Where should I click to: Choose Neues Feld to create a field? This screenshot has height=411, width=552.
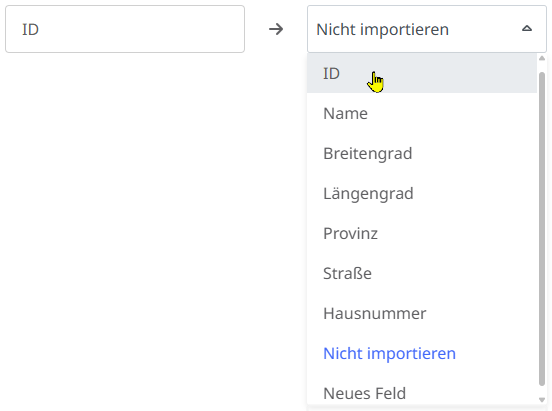coord(422,392)
